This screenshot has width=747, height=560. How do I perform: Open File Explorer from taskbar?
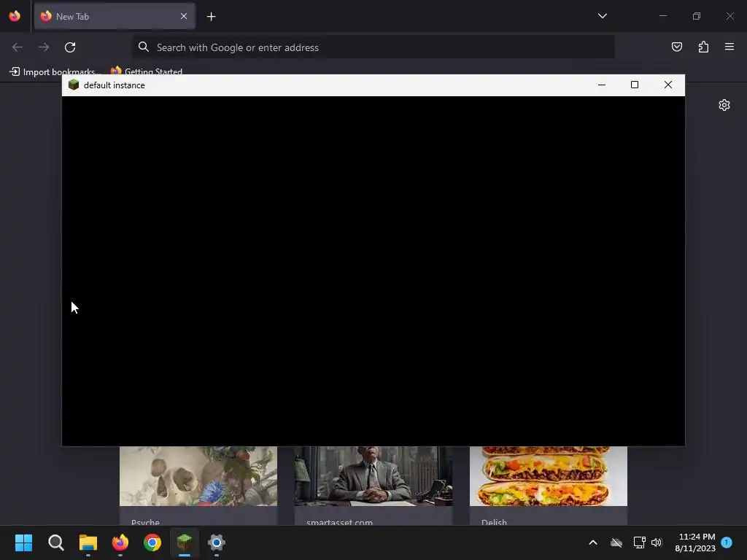(x=88, y=542)
